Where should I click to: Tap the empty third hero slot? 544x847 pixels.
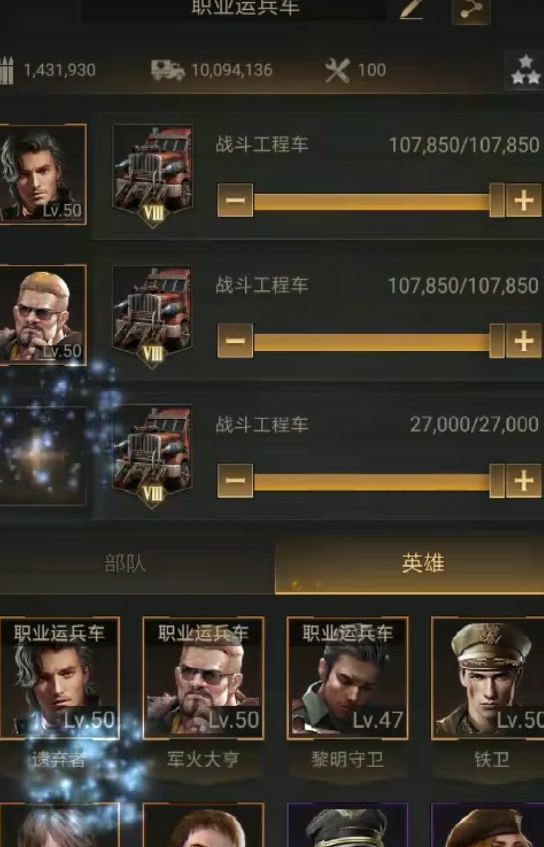click(43, 456)
